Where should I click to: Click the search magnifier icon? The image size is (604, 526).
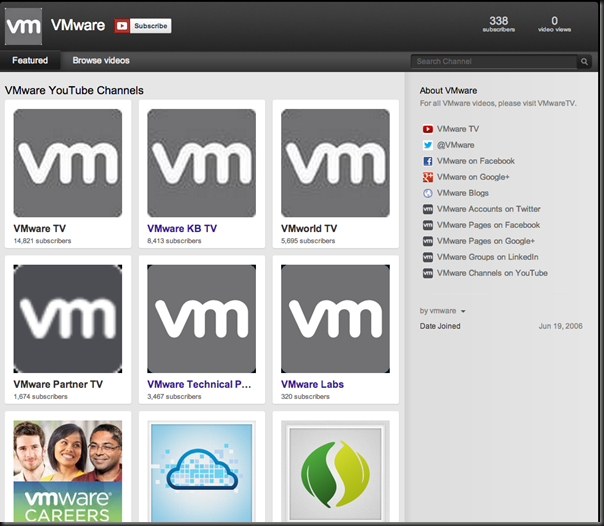coord(584,62)
